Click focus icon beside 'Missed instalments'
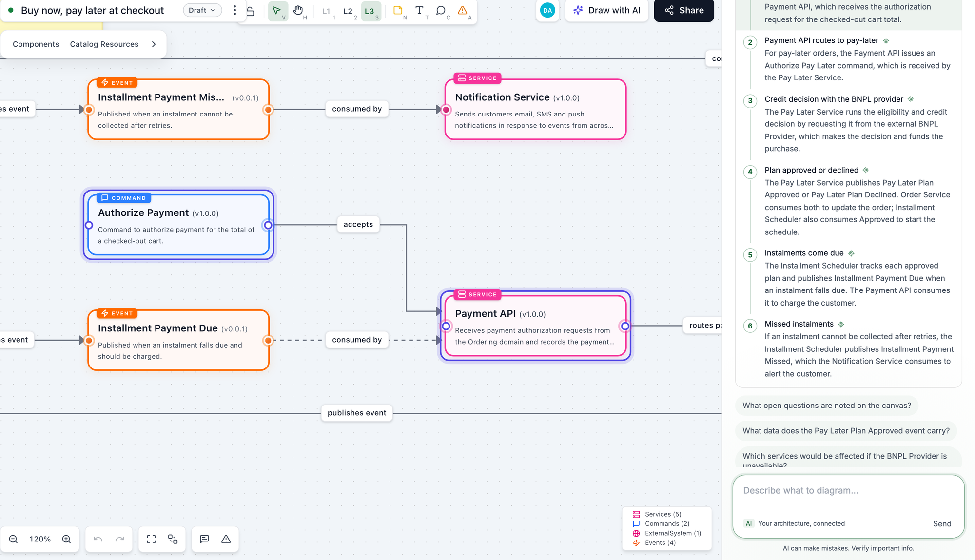 tap(841, 324)
